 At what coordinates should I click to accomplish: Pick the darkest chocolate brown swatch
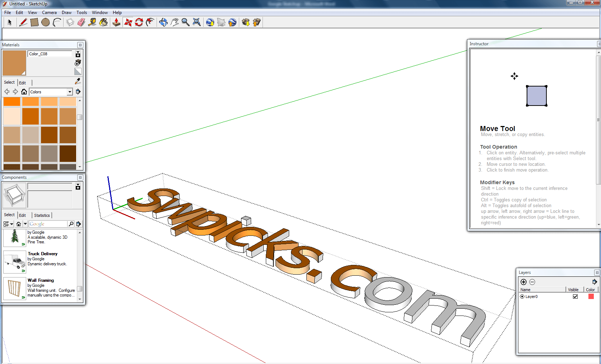click(68, 154)
